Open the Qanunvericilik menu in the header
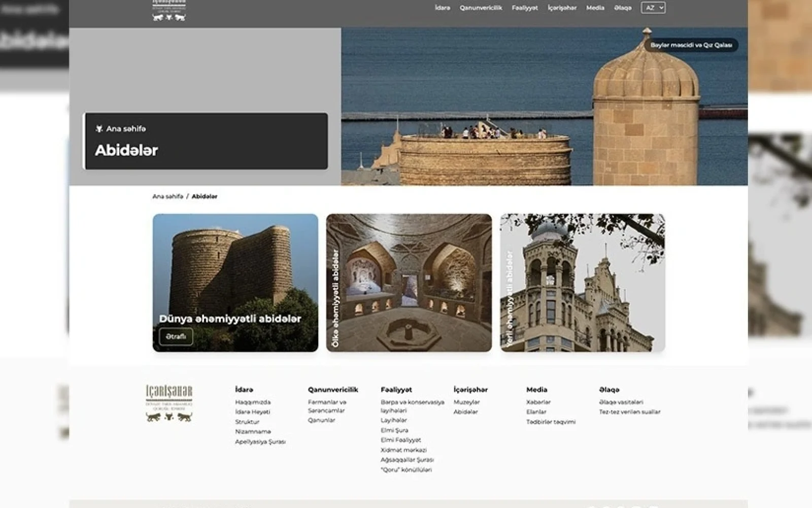The height and width of the screenshot is (508, 812). [481, 8]
